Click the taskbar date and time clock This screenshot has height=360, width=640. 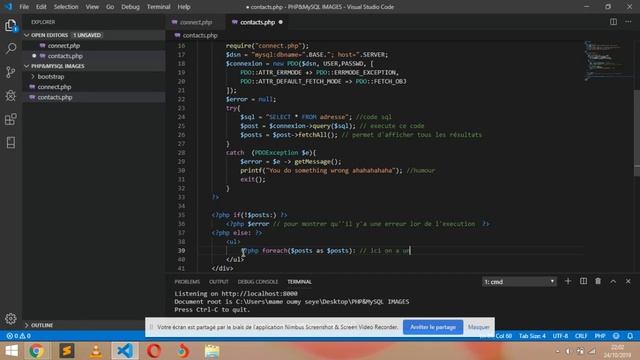(x=617, y=351)
